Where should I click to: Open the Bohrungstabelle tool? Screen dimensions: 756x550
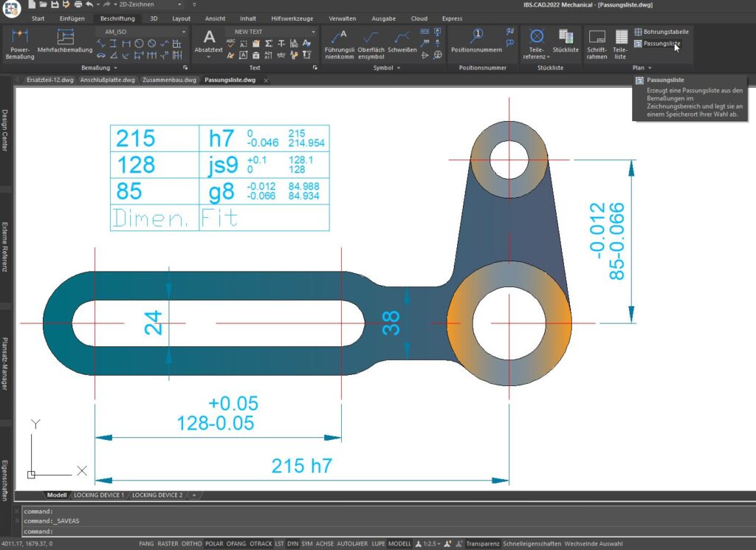click(664, 31)
